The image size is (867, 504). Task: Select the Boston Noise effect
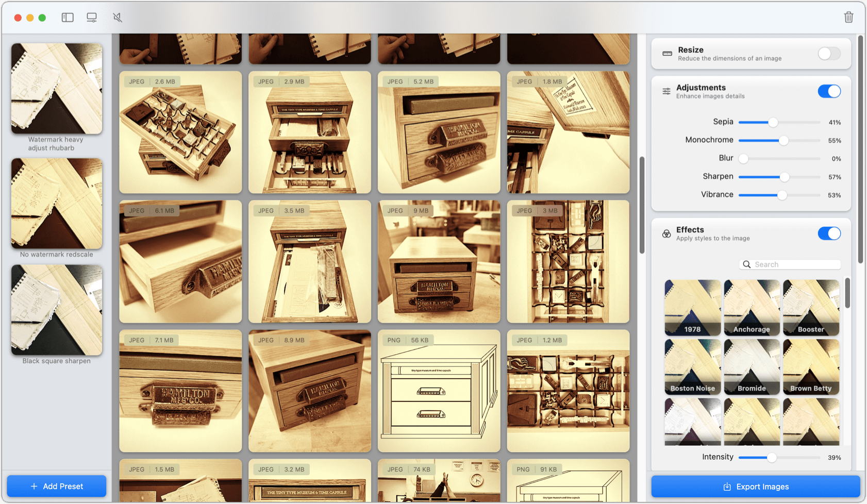[692, 367]
